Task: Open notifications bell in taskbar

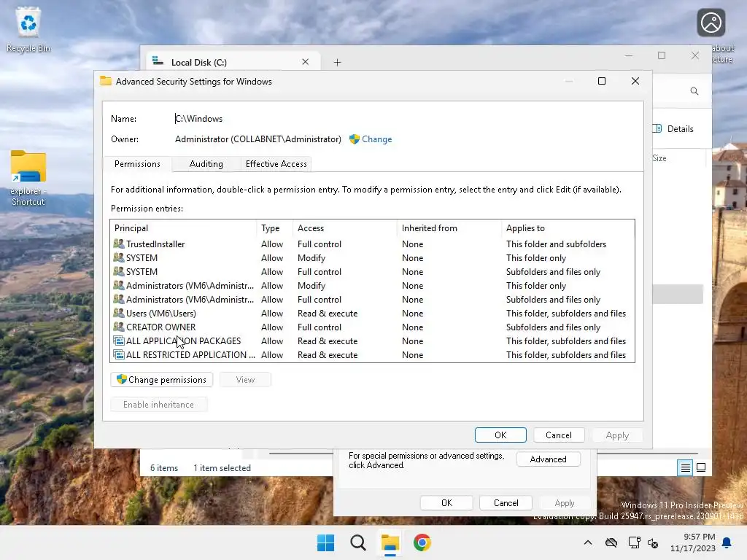Action: click(x=727, y=542)
